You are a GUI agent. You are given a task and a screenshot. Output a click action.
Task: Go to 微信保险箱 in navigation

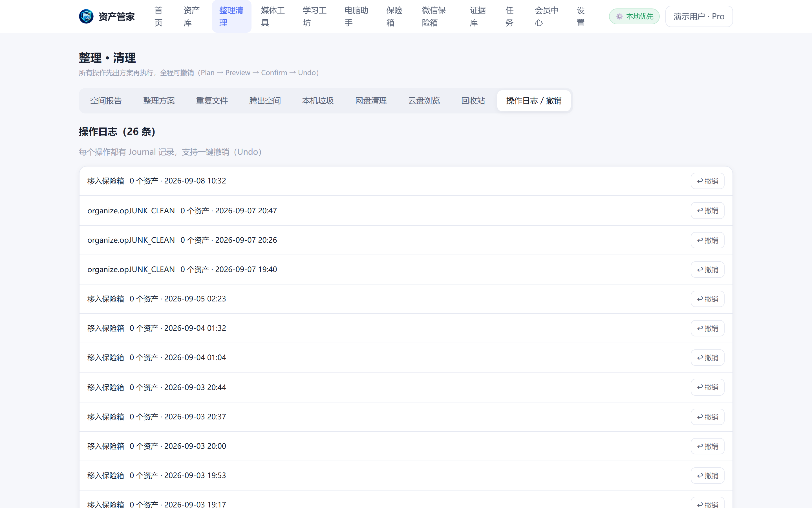coord(434,16)
